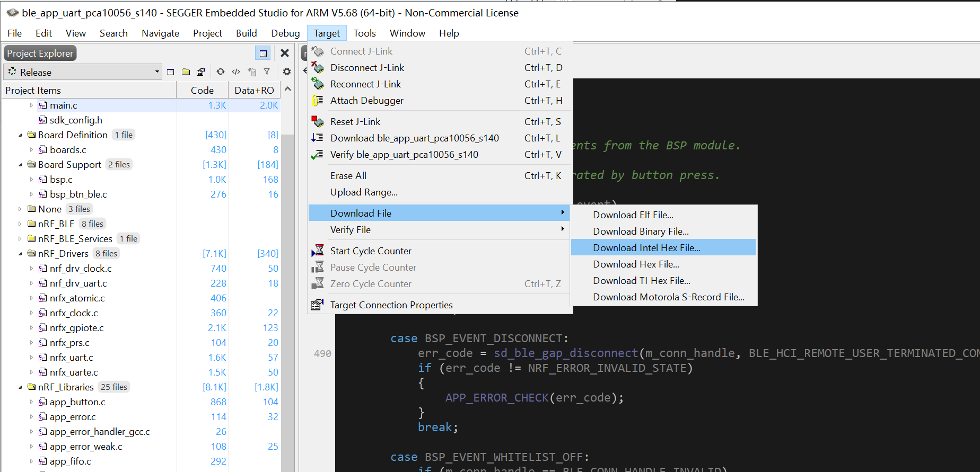Expand the nRF_BLE folder

(20, 224)
